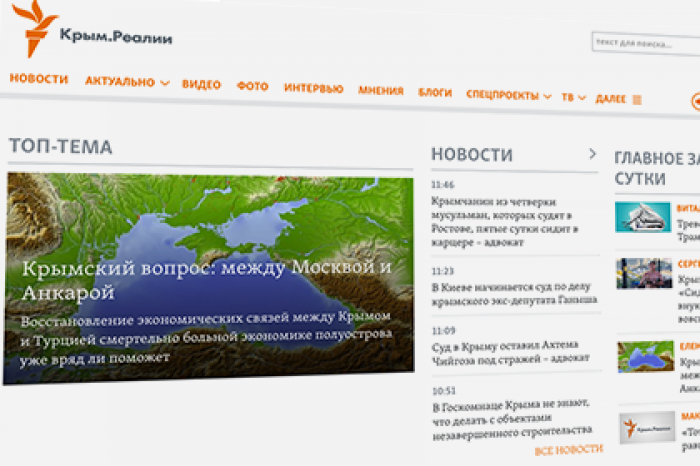Image resolution: width=700 pixels, height=466 pixels.
Task: Open headline Крымский вопрос: между Москвой и Анкарой
Action: click(x=207, y=279)
